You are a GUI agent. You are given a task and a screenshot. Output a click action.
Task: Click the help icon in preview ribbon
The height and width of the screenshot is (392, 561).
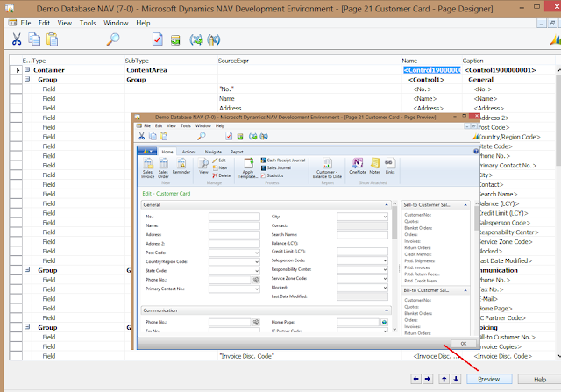click(x=475, y=152)
